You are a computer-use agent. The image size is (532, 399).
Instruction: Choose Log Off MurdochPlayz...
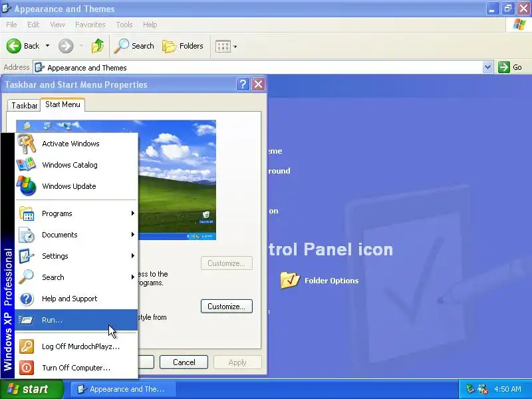[76, 346]
